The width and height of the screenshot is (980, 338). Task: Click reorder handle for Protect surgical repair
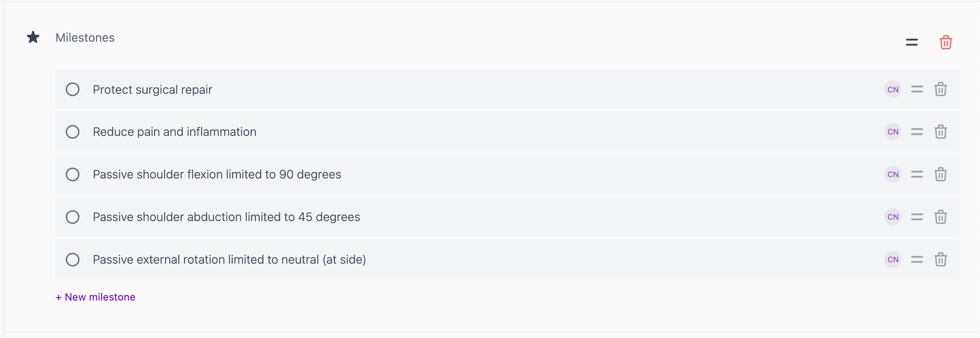tap(917, 89)
